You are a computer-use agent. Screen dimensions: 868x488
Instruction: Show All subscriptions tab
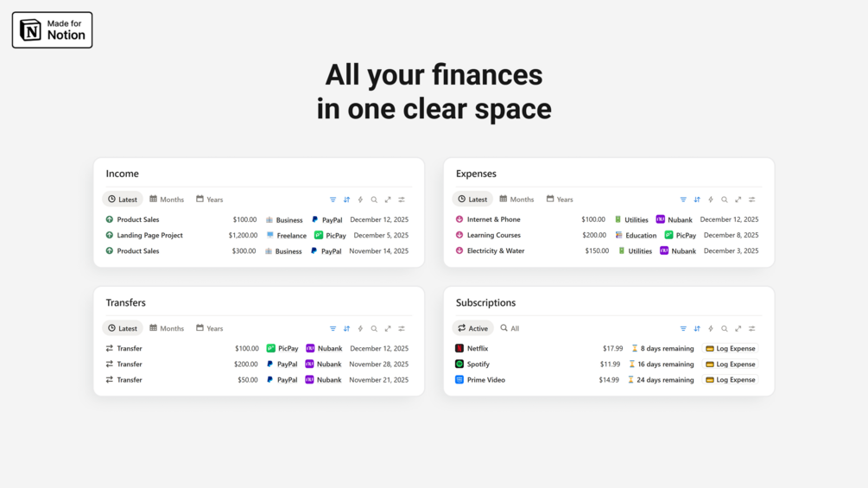[x=510, y=328]
